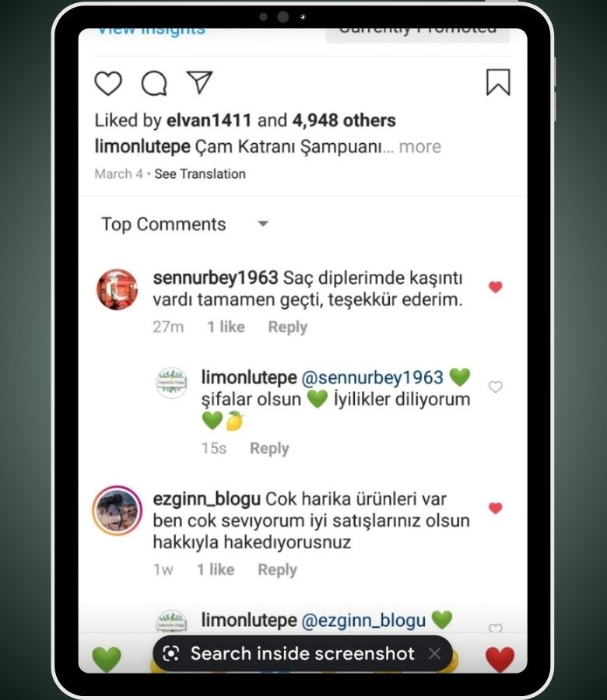The width and height of the screenshot is (607, 700).
Task: Like limonlutepe's reply to sennurbey1963
Action: pos(496,387)
